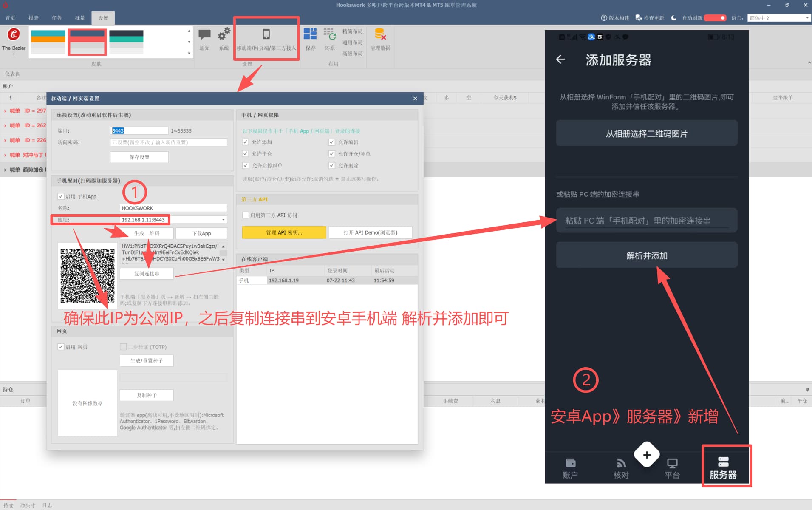Open the 净头寸 bottom tab

pos(28,505)
